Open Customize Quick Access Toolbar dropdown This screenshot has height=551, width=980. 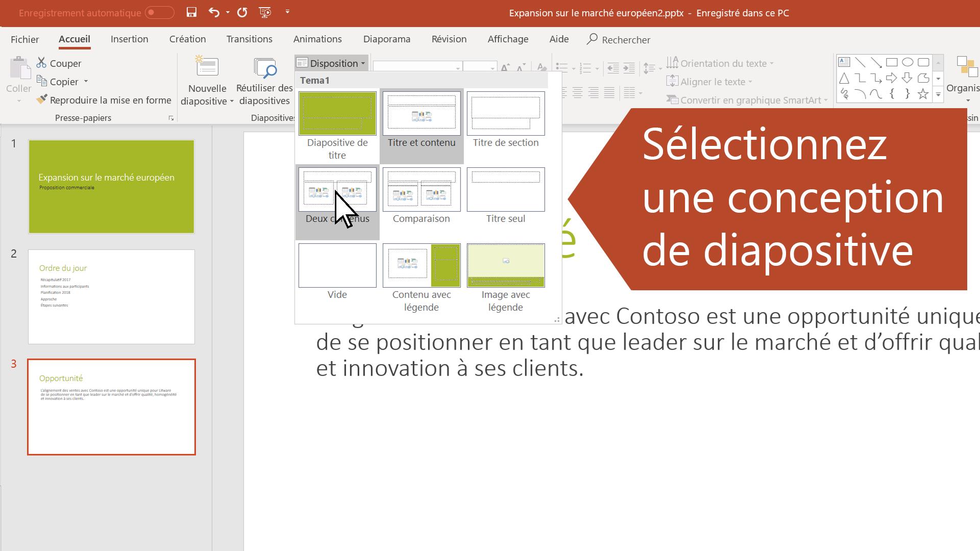[287, 12]
